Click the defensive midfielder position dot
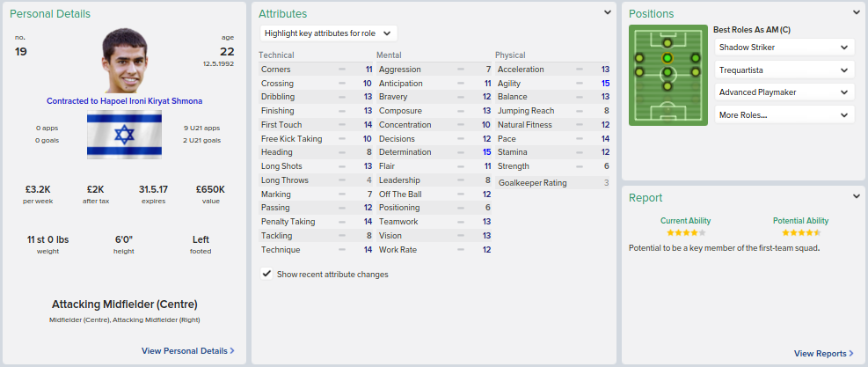Viewport: 868px width, 367px height. 667,86
